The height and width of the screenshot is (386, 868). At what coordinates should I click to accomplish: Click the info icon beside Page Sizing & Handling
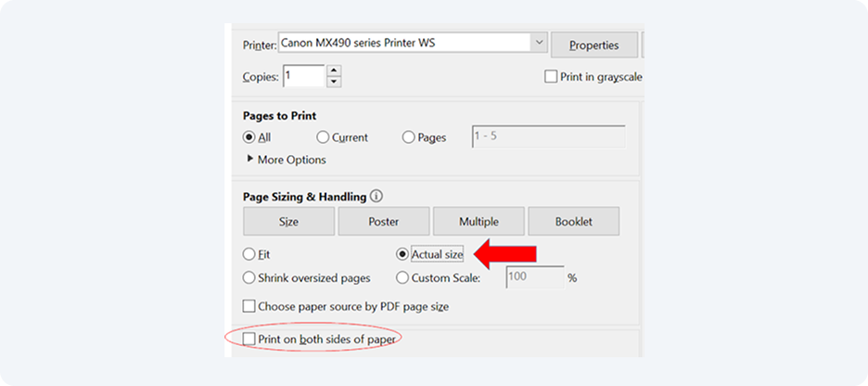[x=377, y=196]
